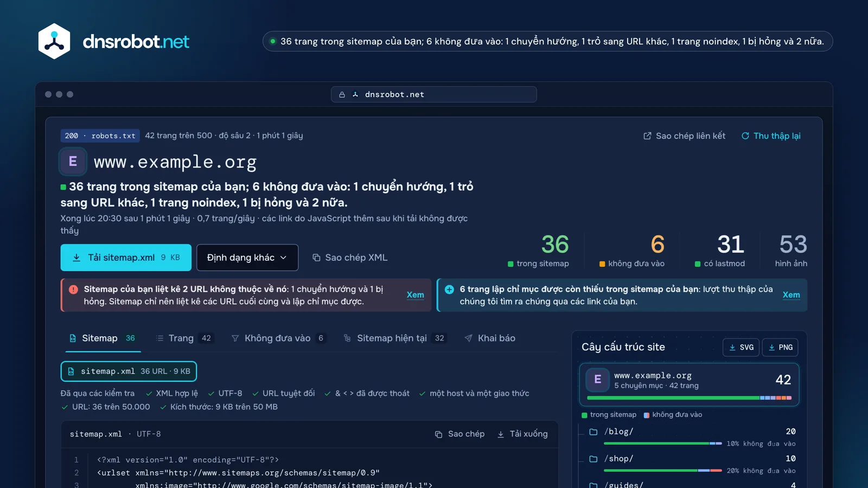Image resolution: width=868 pixels, height=488 pixels.
Task: Click the Thu thập lại refresh icon
Action: 745,136
